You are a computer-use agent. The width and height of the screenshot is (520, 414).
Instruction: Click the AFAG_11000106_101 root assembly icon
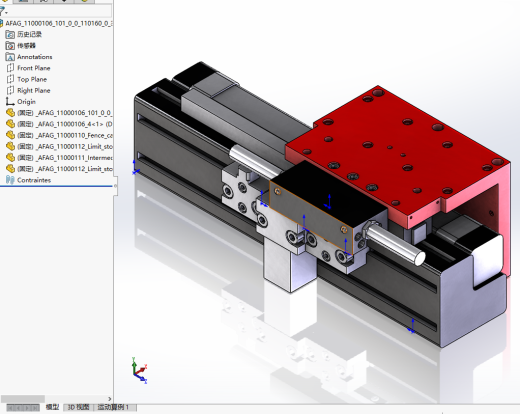click(x=1, y=23)
